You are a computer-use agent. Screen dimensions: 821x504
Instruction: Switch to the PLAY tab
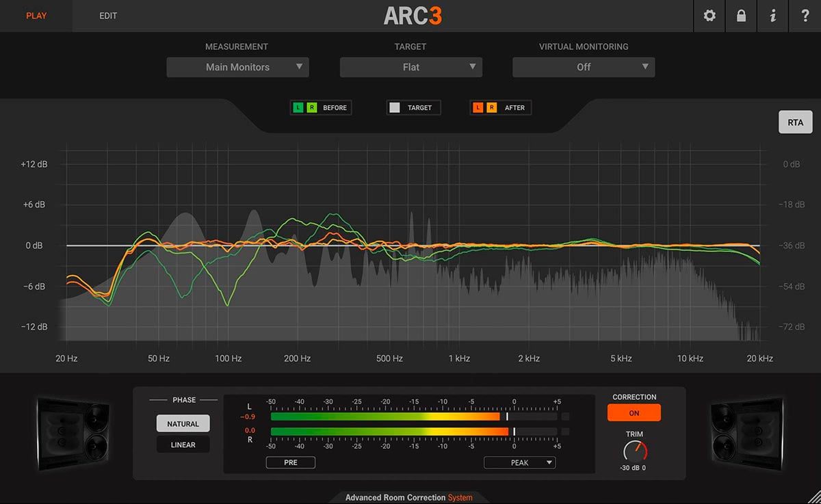click(36, 16)
